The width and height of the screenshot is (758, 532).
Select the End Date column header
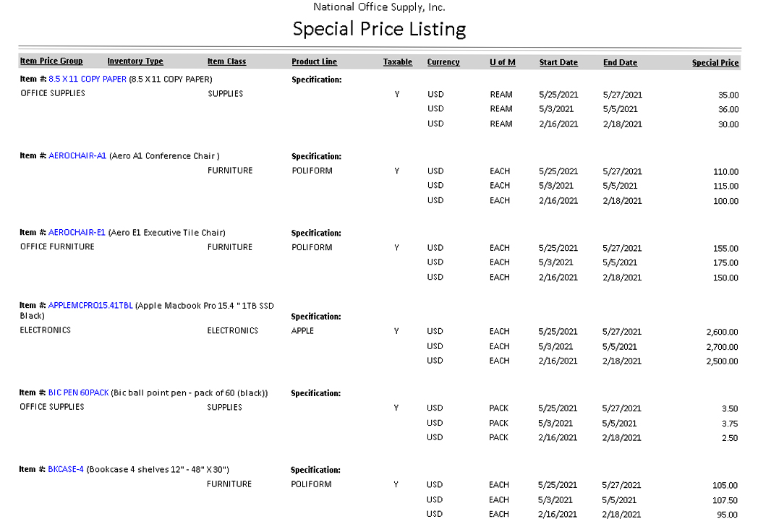620,62
